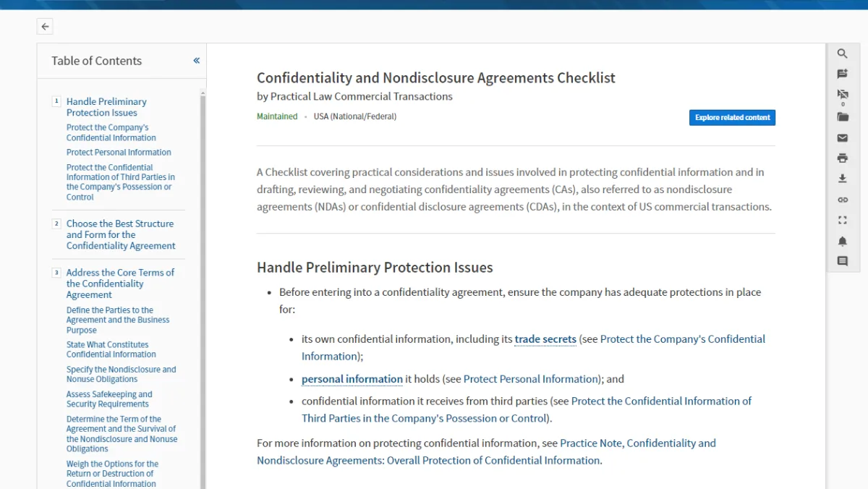Click the search magnifier icon in right toolbar
Screen dimensions: 868x489
tap(842, 54)
